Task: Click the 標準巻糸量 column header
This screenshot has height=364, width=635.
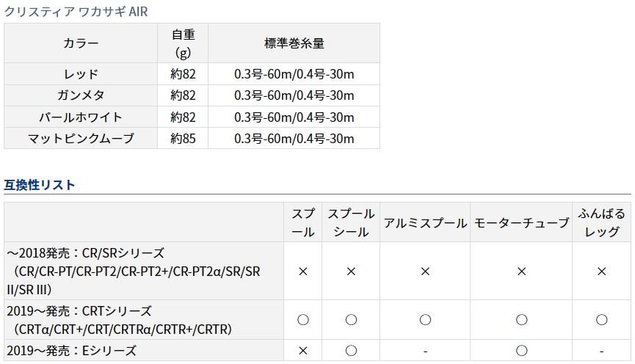Action: click(294, 43)
